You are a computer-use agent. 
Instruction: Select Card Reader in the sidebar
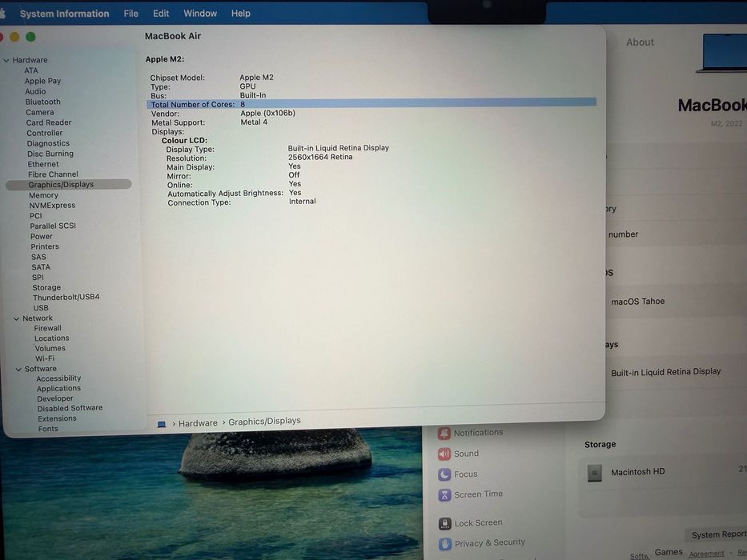[49, 122]
